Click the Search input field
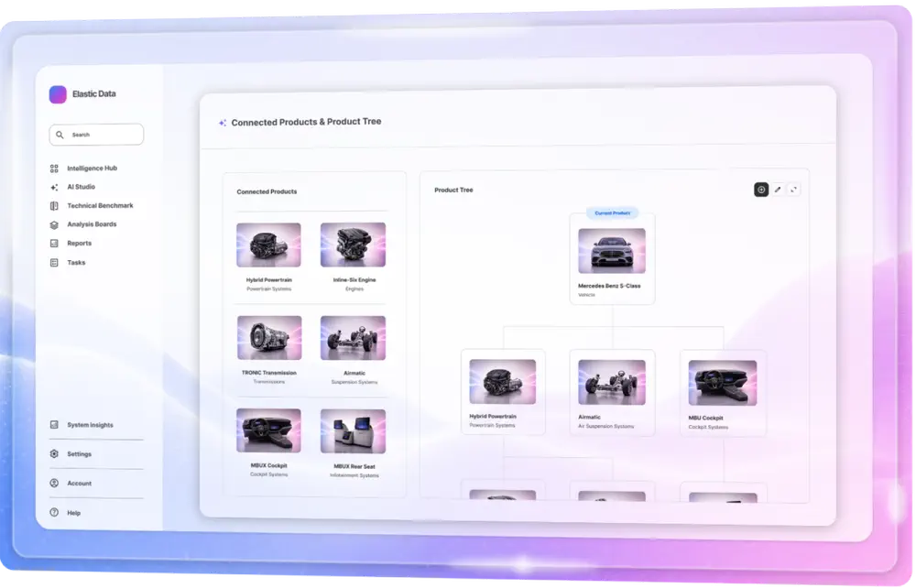 point(96,135)
